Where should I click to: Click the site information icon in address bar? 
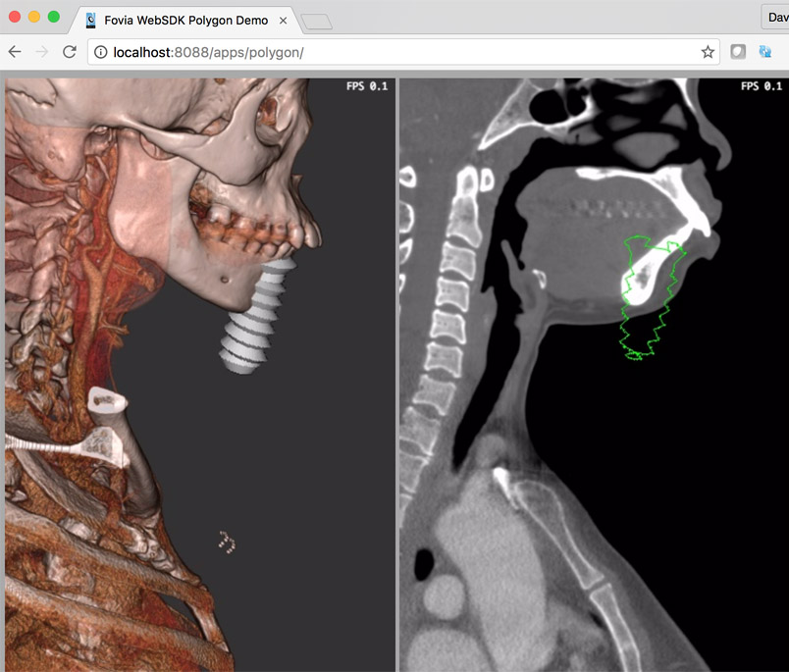point(101,52)
